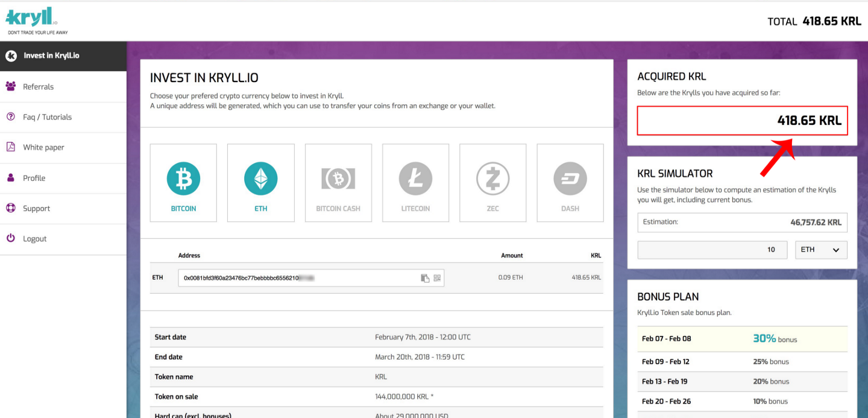
Task: Select the ETH currency tile
Action: click(261, 183)
